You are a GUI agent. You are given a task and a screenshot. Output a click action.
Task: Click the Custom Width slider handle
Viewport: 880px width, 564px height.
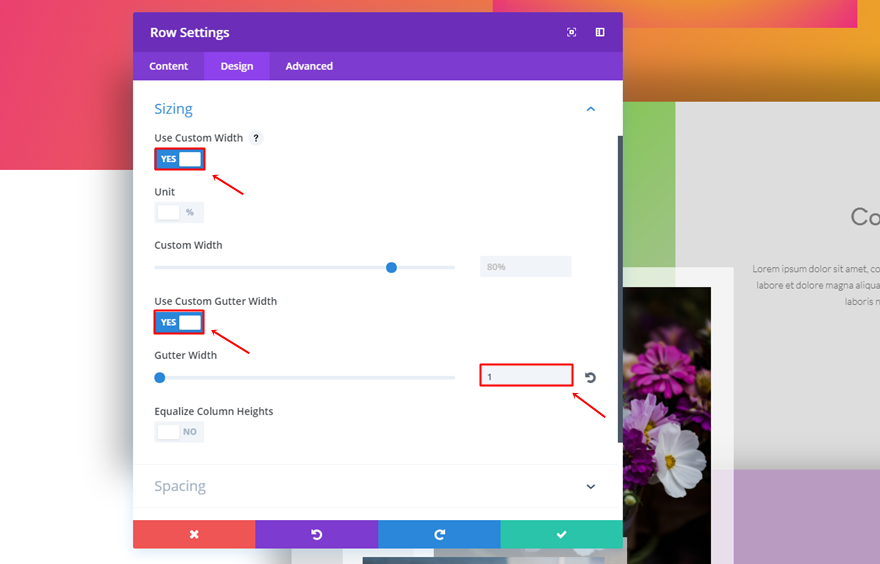391,268
